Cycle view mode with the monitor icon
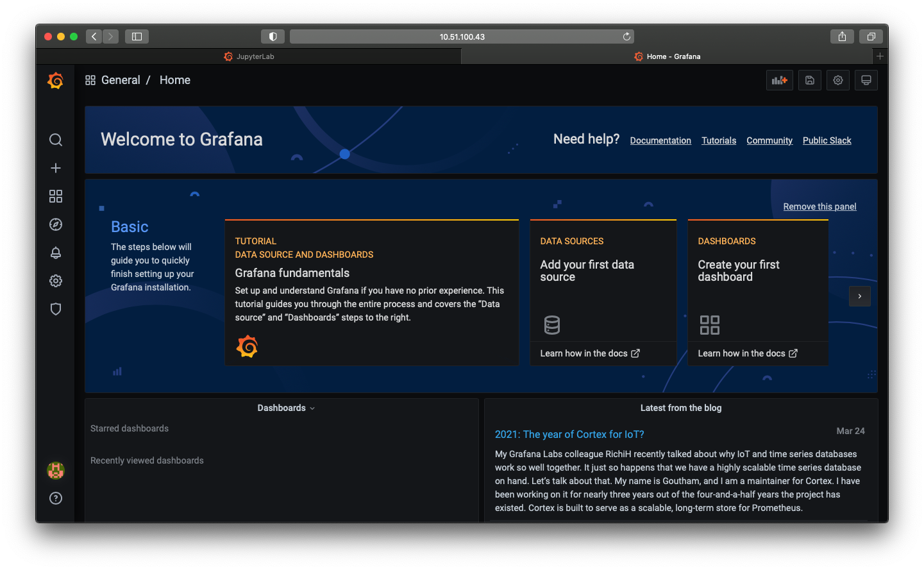924x570 pixels. [x=866, y=80]
